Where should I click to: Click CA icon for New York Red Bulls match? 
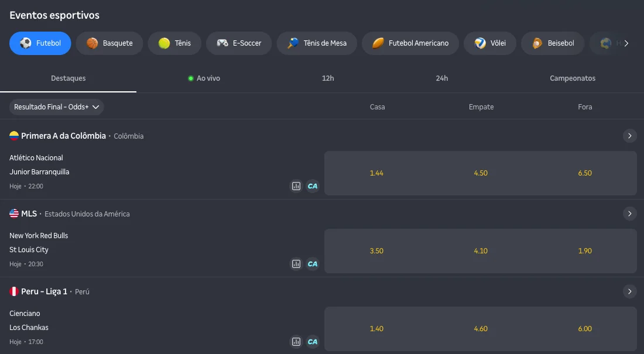point(313,264)
